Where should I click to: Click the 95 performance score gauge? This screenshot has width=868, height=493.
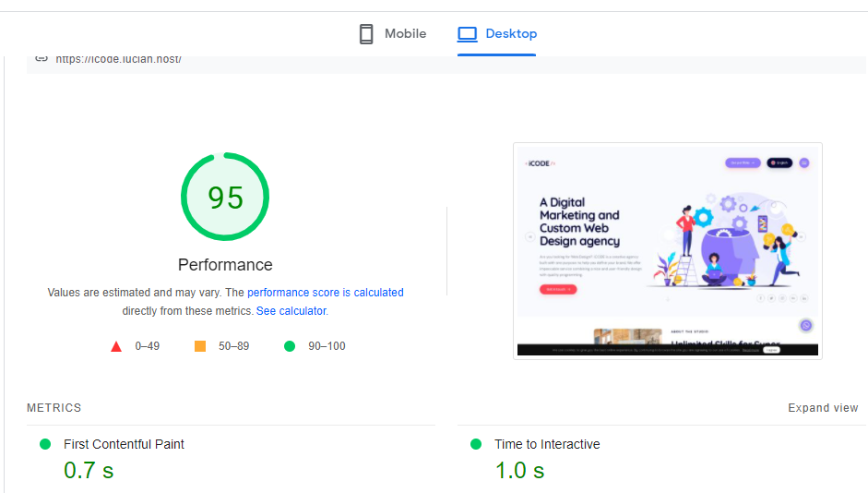pos(225,198)
